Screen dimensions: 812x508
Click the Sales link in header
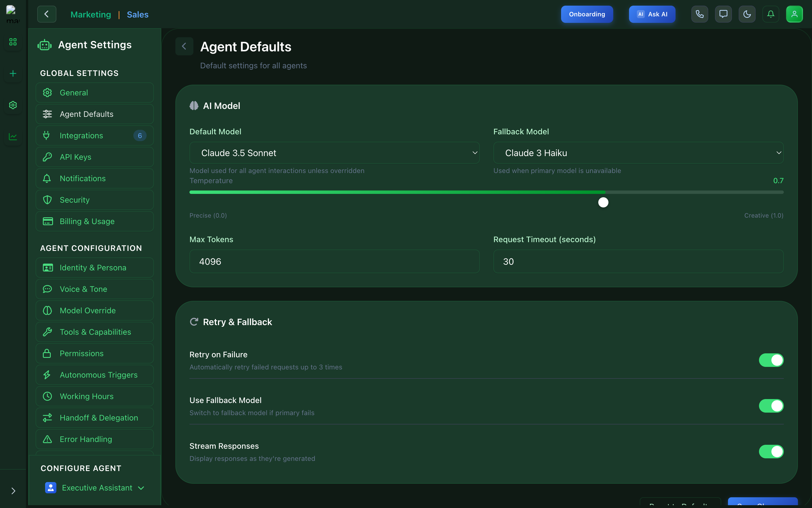click(138, 14)
